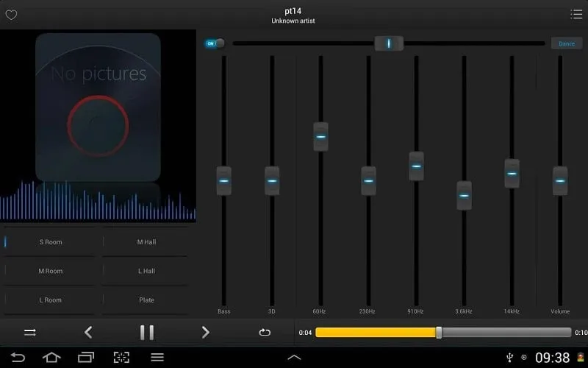Go to the Android home screen
The width and height of the screenshot is (588, 368).
click(x=51, y=358)
